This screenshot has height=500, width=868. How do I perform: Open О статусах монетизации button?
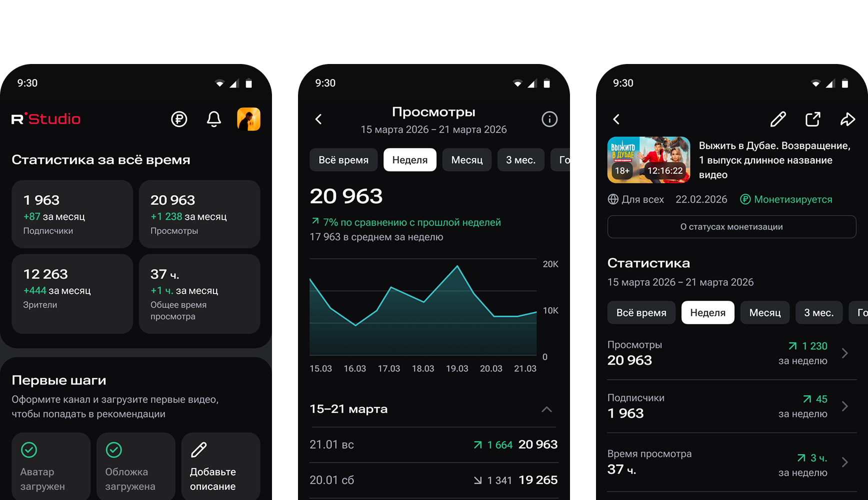pos(731,227)
